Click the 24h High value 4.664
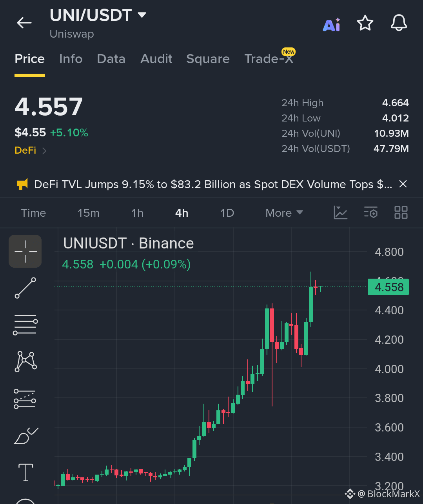This screenshot has width=423, height=504. point(396,103)
